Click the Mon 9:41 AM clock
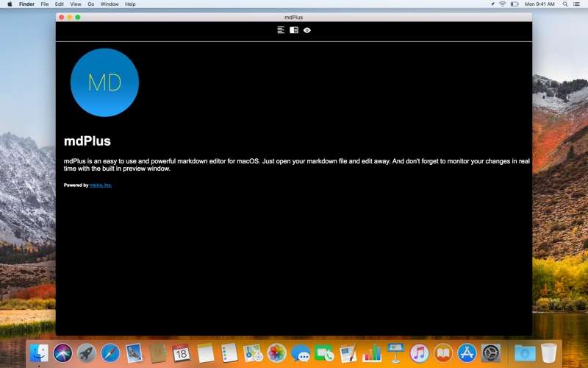Image resolution: width=588 pixels, height=368 pixels. coord(539,4)
